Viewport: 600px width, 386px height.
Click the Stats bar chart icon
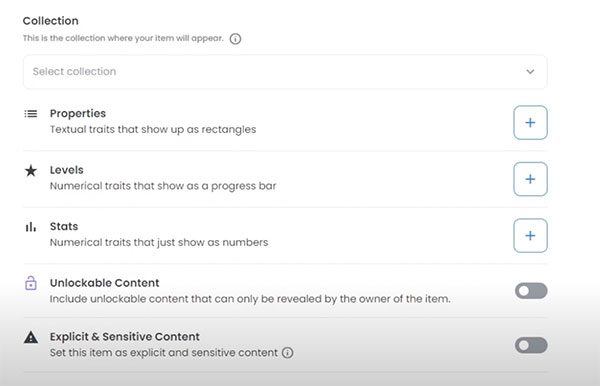(31, 227)
